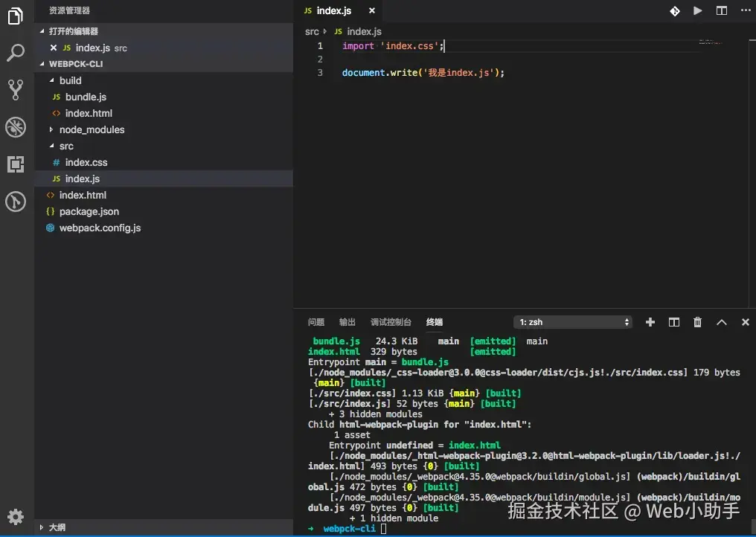Click the 资源管理器 explorer title
Image resolution: width=756 pixels, height=537 pixels.
coord(69,10)
